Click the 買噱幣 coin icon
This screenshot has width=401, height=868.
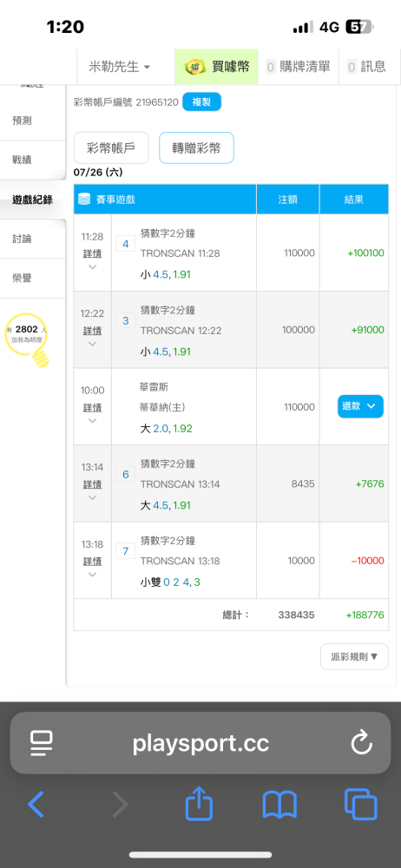tap(195, 67)
